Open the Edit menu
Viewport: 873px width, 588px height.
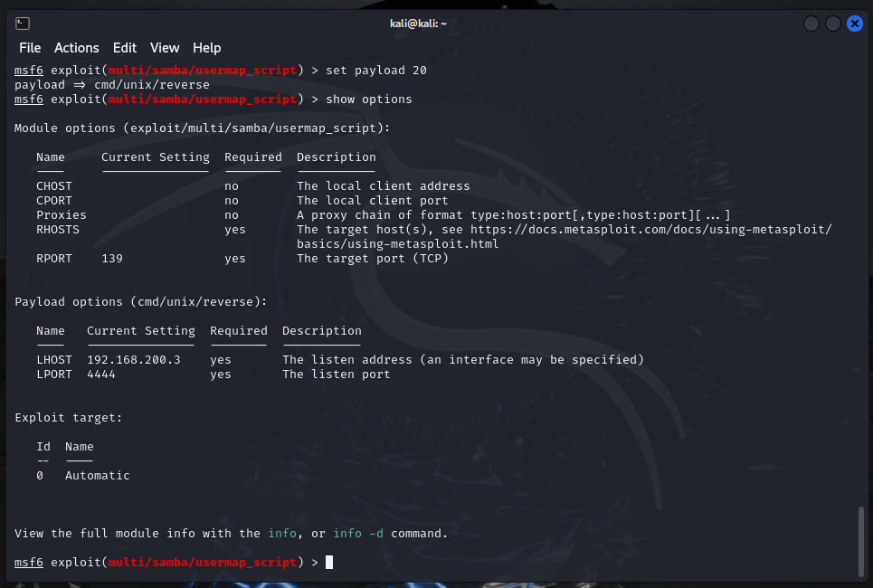click(x=125, y=48)
